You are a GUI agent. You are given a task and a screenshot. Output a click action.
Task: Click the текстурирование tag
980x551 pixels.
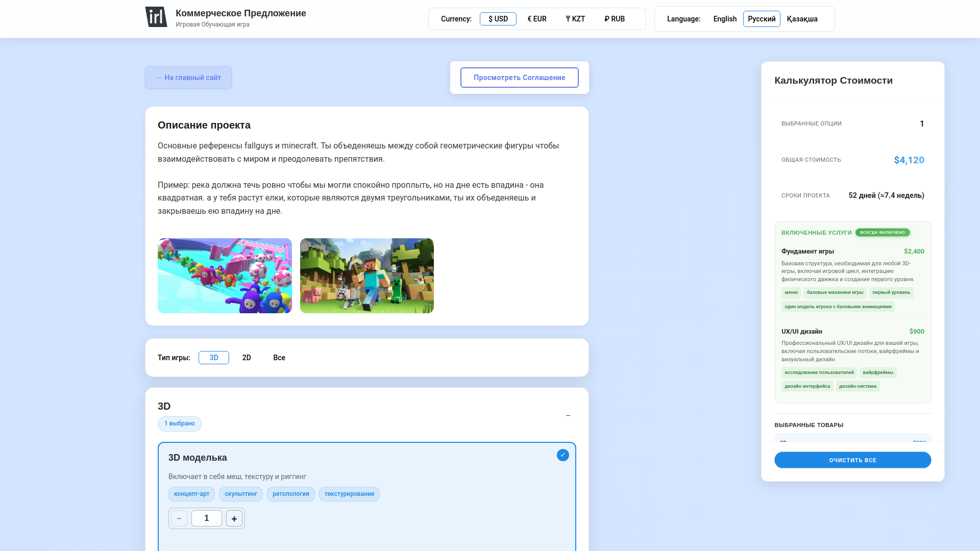pyautogui.click(x=349, y=494)
